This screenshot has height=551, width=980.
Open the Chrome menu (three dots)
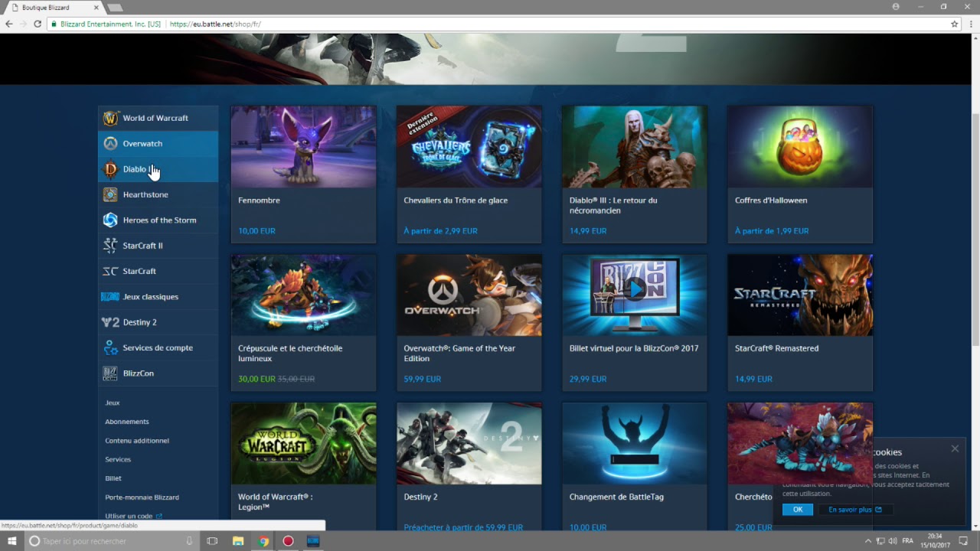[x=970, y=24]
